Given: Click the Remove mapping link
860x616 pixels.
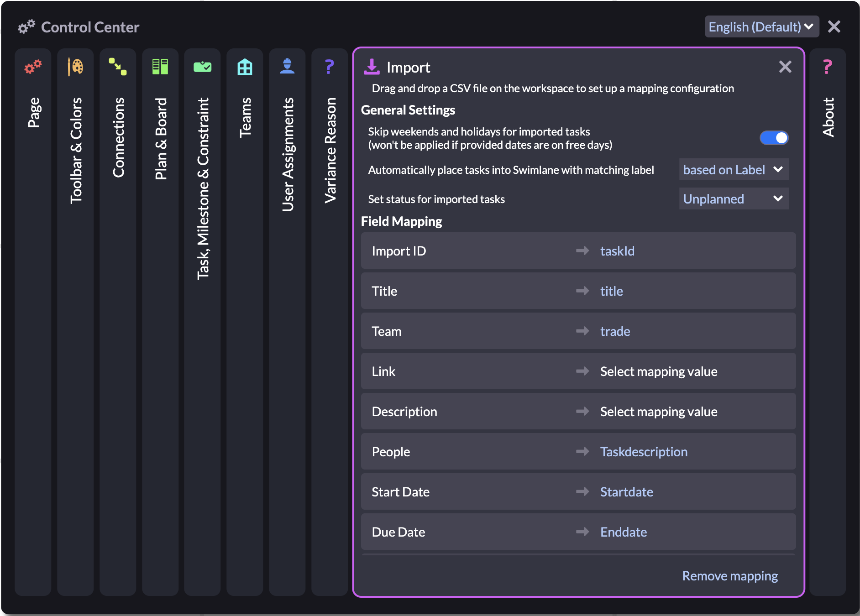Looking at the screenshot, I should (730, 576).
